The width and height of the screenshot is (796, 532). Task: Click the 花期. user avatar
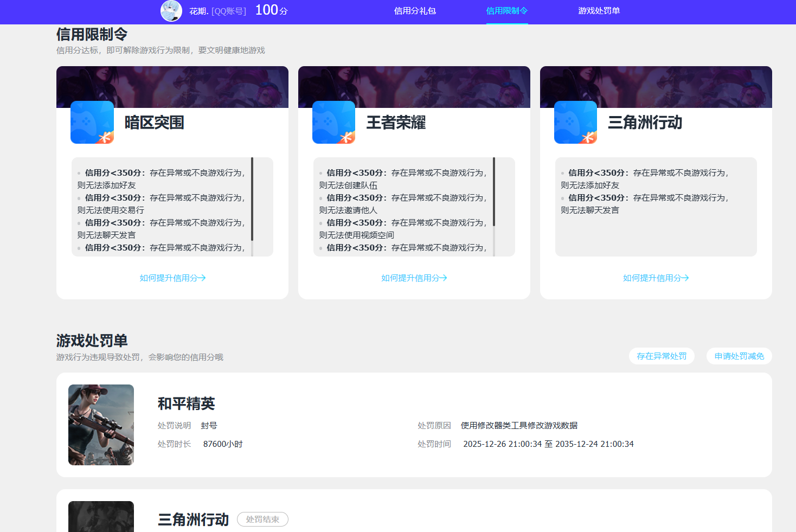point(171,11)
